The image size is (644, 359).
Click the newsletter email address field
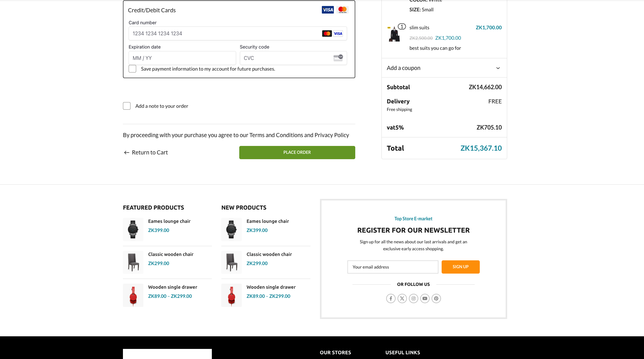392,267
